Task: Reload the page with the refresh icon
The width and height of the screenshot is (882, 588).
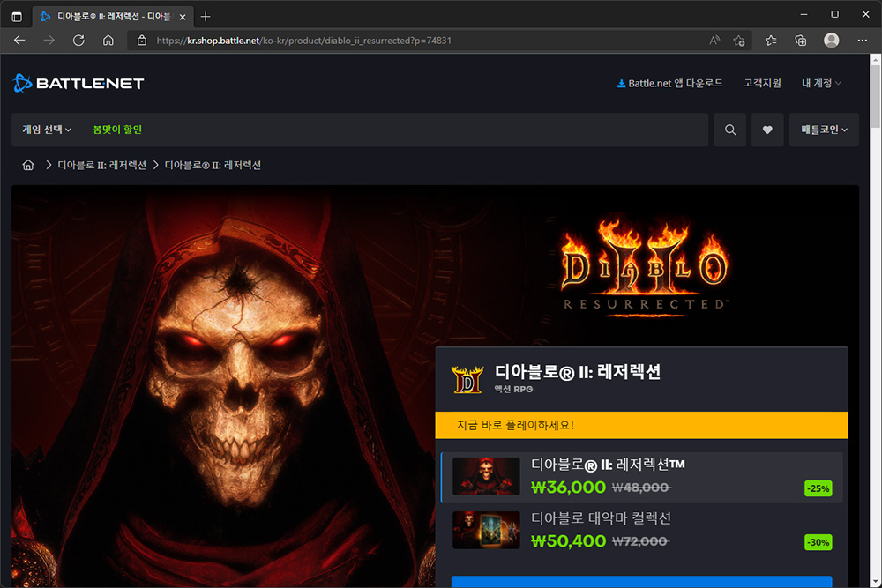Action: pos(78,41)
